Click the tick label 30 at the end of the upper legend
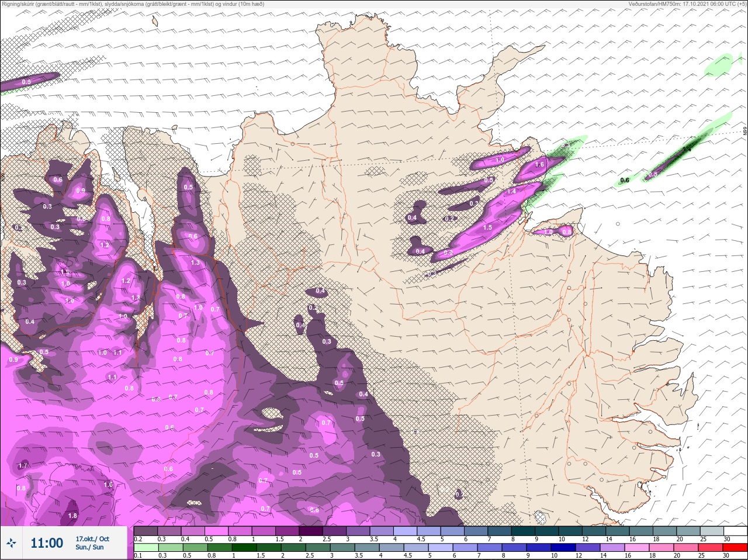Image resolution: width=748 pixels, height=560 pixels. (727, 539)
